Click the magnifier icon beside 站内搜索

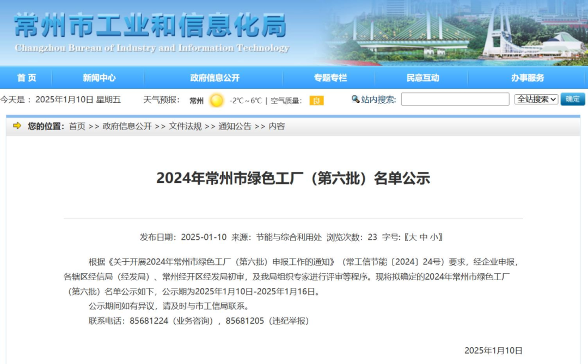tap(355, 99)
